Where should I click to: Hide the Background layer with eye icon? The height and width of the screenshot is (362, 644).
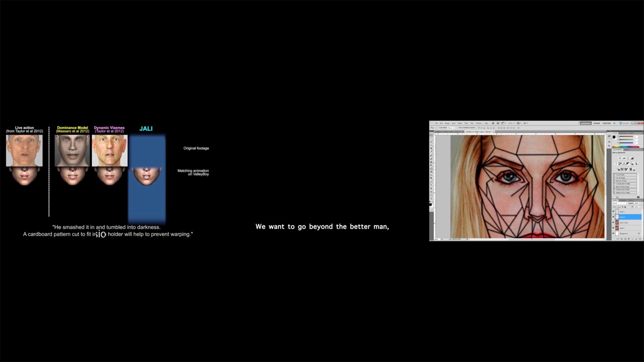tap(614, 233)
